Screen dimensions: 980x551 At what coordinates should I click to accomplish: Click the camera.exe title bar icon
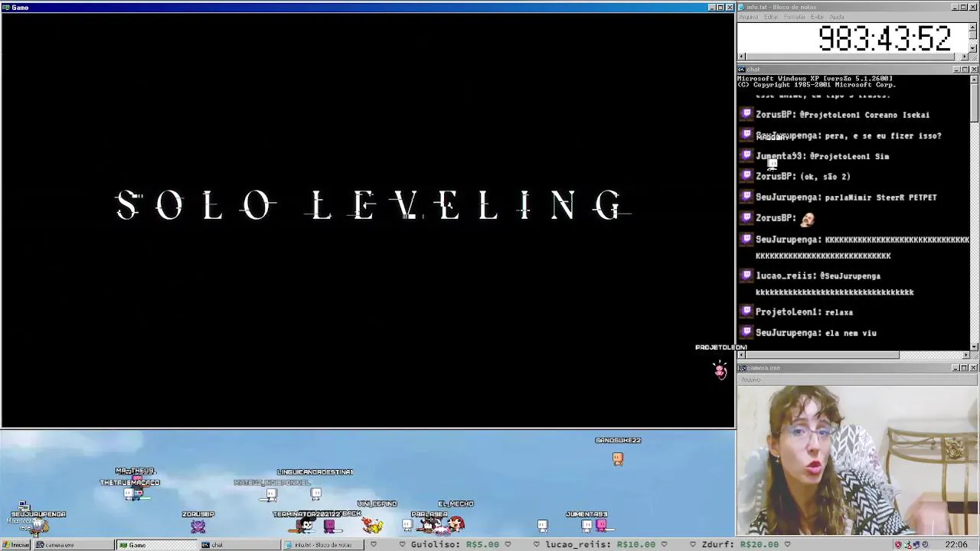[x=742, y=368]
